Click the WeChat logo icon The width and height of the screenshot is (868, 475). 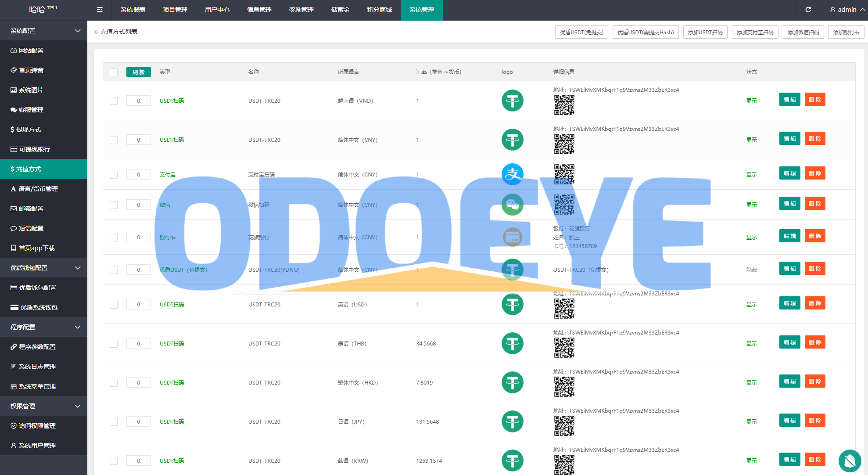(x=512, y=205)
